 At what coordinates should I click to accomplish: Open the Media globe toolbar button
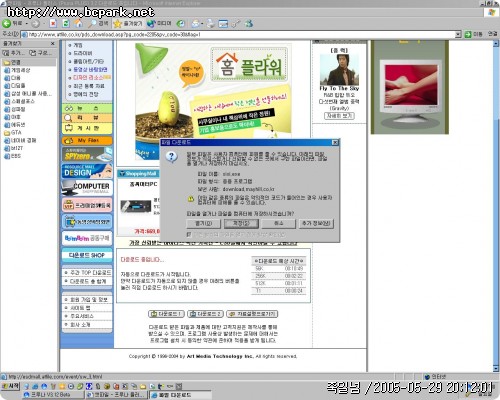[159, 23]
